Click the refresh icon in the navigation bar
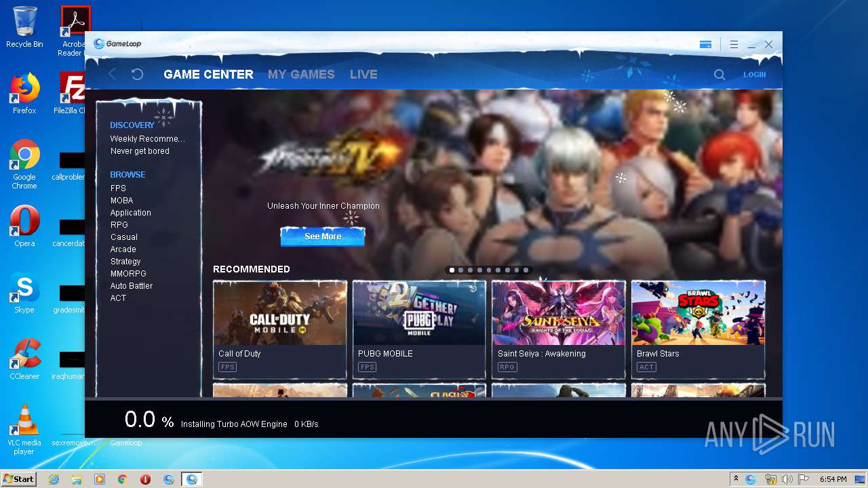868x488 pixels. [137, 75]
